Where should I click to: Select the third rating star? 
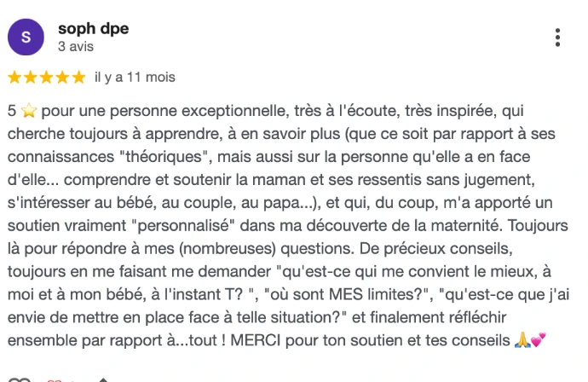[x=47, y=78]
